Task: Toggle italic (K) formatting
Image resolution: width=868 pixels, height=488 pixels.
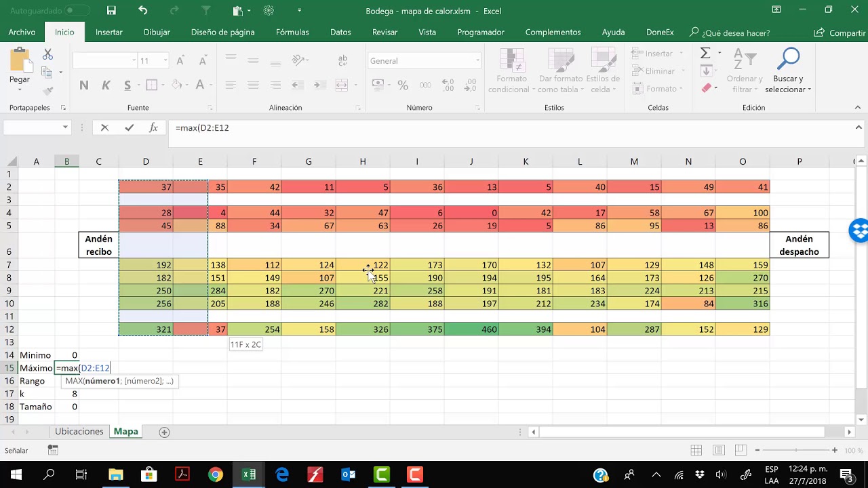Action: 106,85
